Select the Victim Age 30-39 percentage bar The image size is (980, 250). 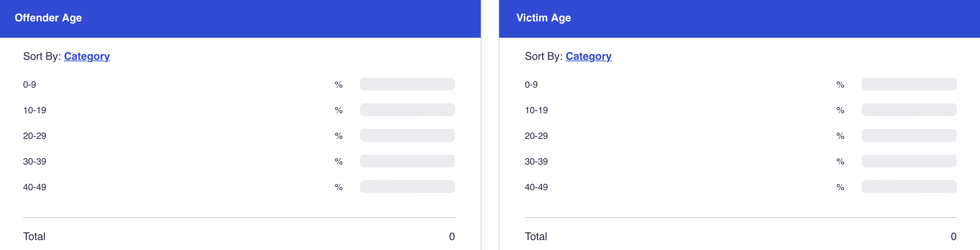[x=909, y=161]
